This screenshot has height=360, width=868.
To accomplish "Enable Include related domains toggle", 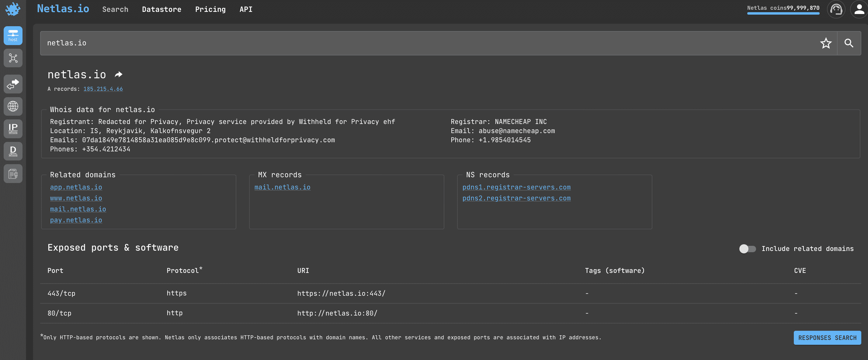I will (x=747, y=249).
